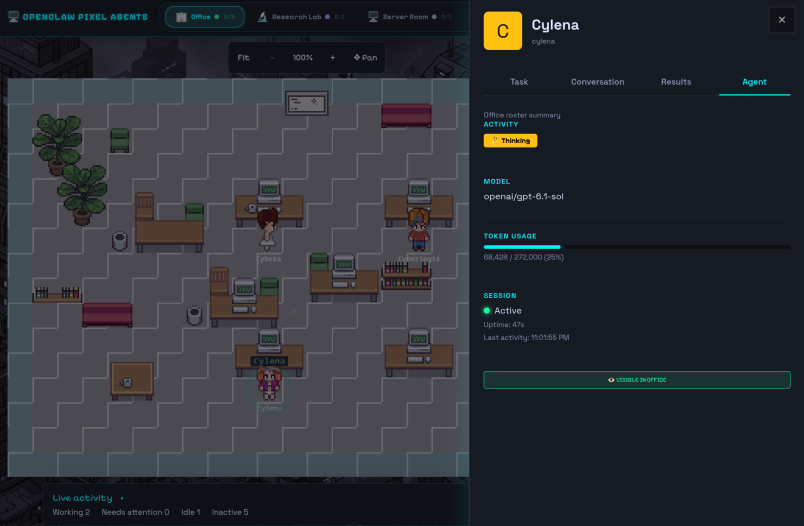Toggle the Visible in Office button

(x=637, y=380)
